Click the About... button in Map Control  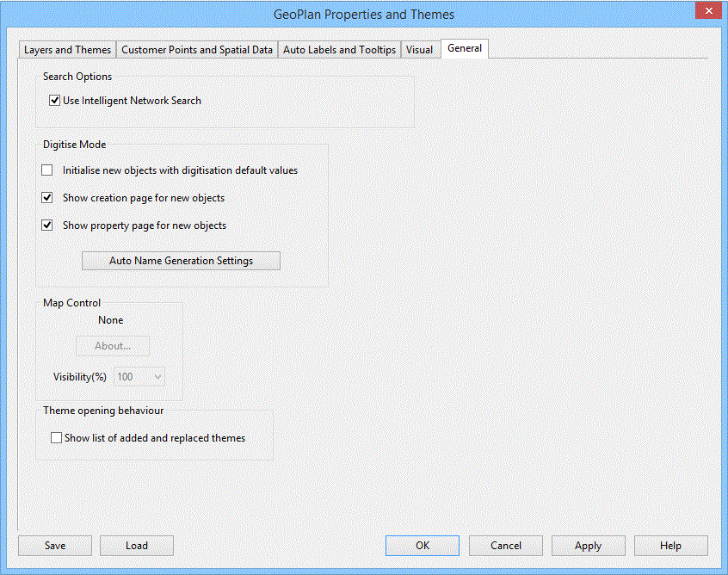tap(113, 346)
